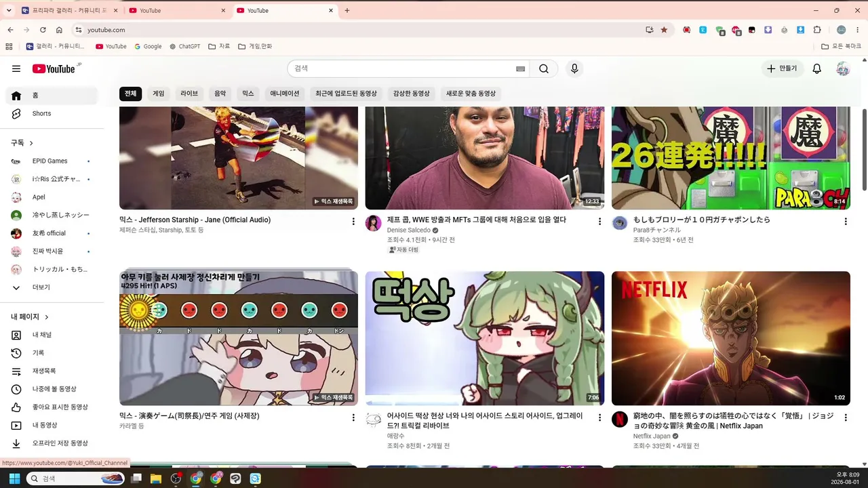Open options menu for Jefferson Starship mix
This screenshot has width=868, height=488.
(353, 222)
